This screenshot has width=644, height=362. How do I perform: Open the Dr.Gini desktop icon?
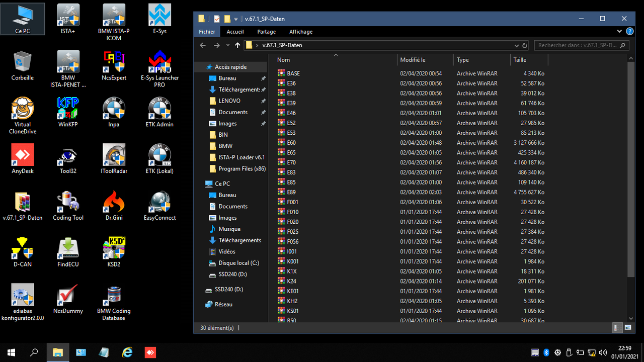point(114,206)
